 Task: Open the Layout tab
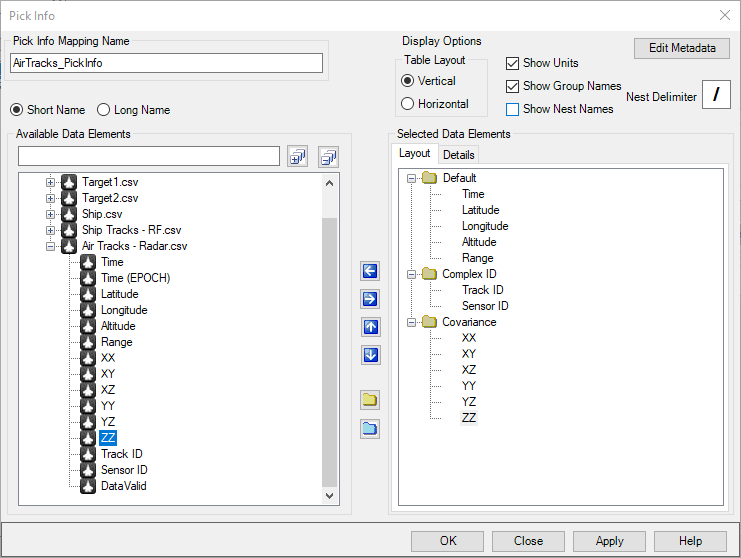coord(414,154)
